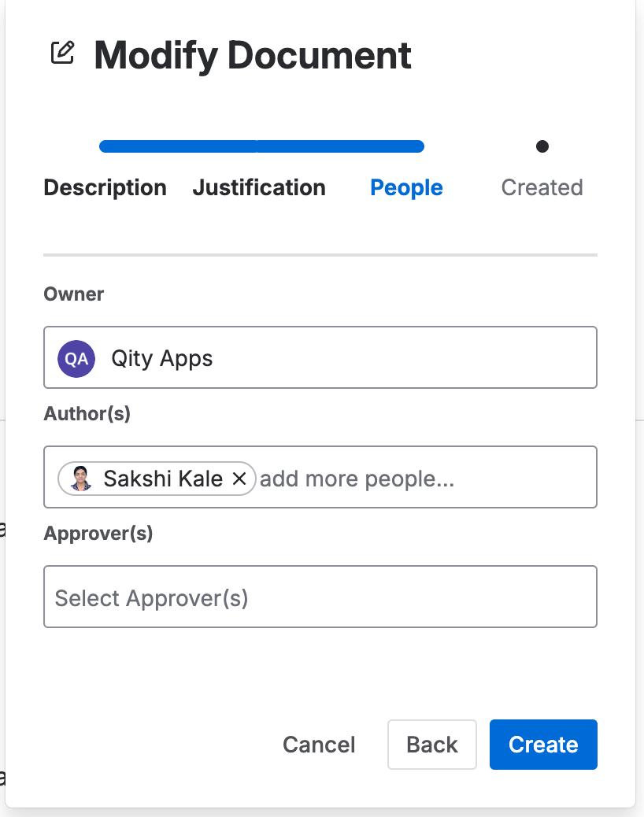Click the Modify Document dialog title

253,55
